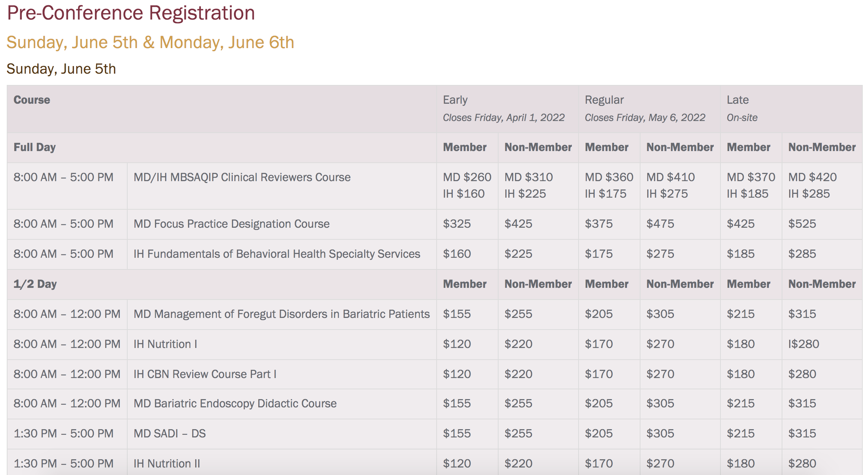This screenshot has width=868, height=475.
Task: Select the Sunday, June 5th & Monday, June 6th subtitle
Action: 150,42
